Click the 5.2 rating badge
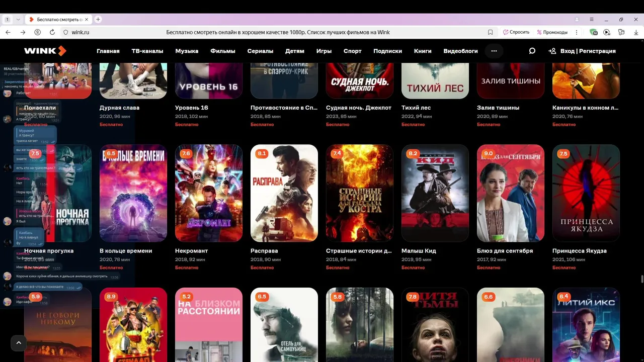 [186, 297]
